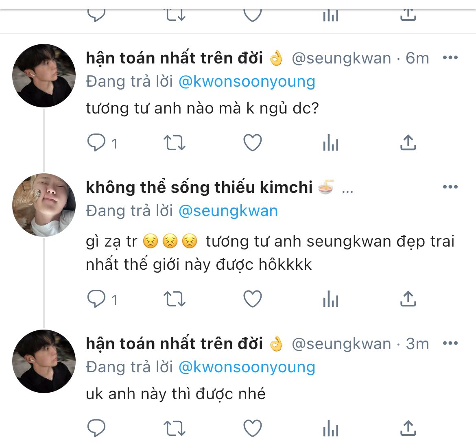
Task: Share the "gì zạ tr" tweet
Action: click(408, 299)
